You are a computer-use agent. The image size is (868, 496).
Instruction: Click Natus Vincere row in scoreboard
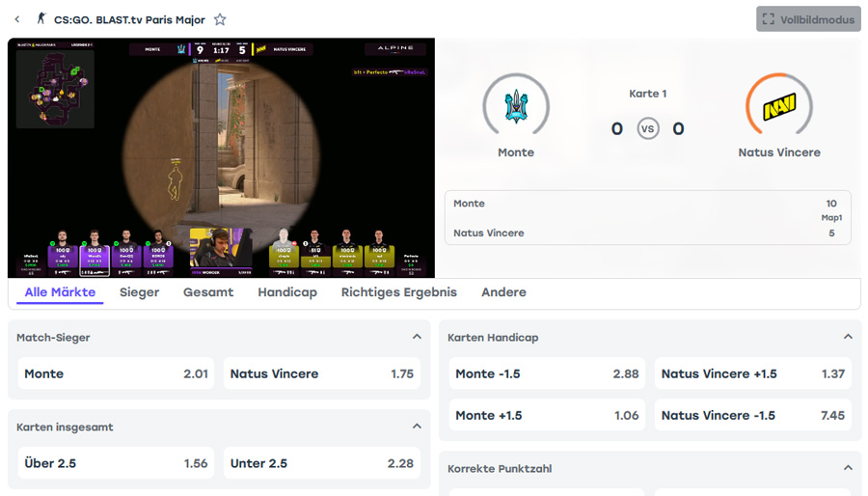point(647,234)
